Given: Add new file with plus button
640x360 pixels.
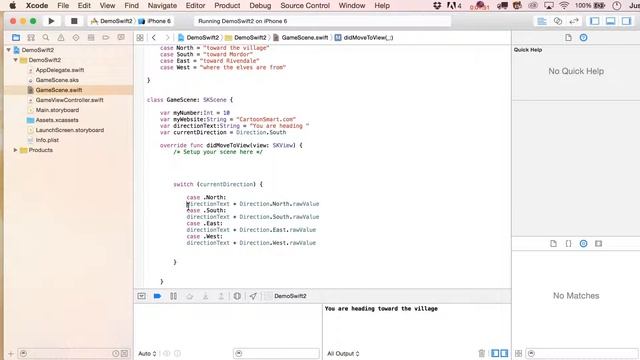Looking at the screenshot, I should pos(11,353).
